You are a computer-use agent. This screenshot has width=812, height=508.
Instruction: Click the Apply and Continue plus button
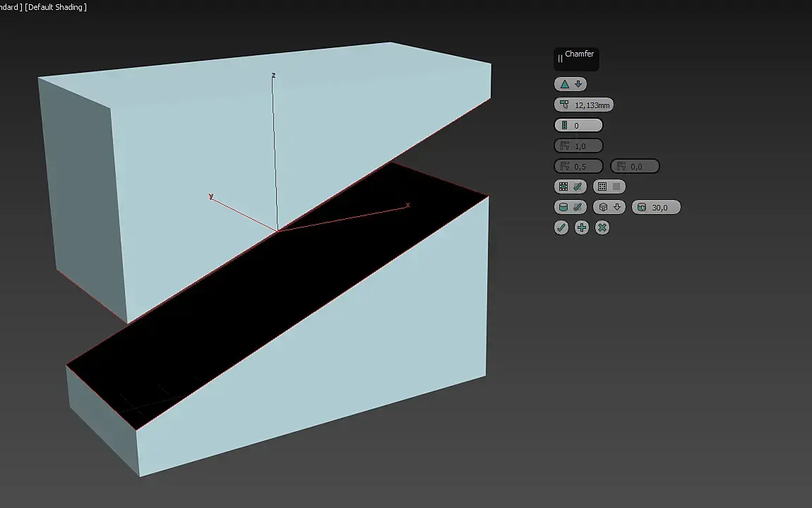(x=582, y=228)
